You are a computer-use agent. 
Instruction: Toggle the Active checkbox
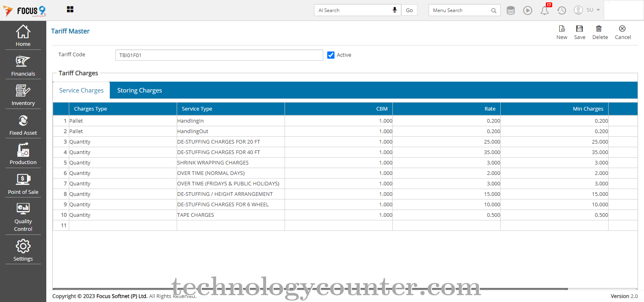(x=331, y=55)
